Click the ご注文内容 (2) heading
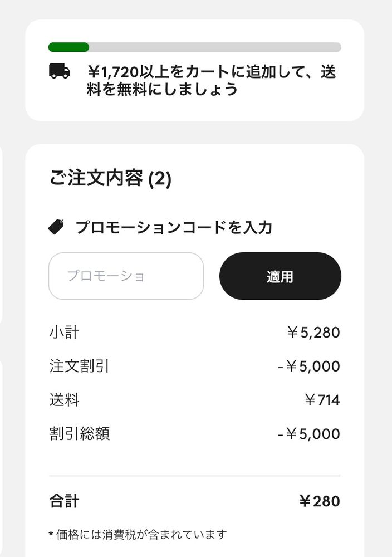 110,179
